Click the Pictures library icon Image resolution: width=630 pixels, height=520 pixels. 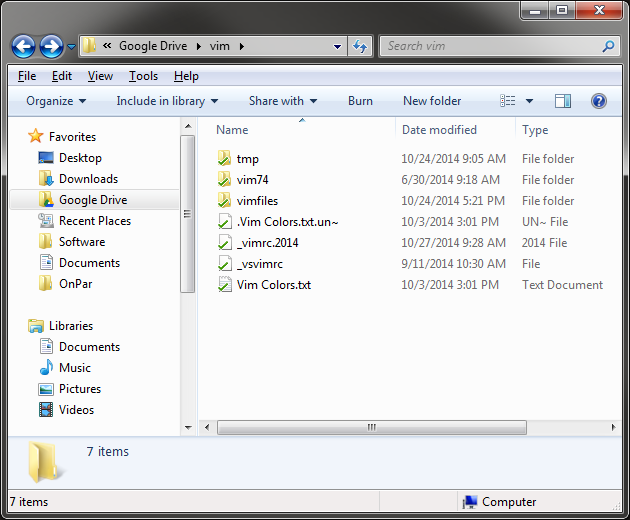click(x=46, y=389)
